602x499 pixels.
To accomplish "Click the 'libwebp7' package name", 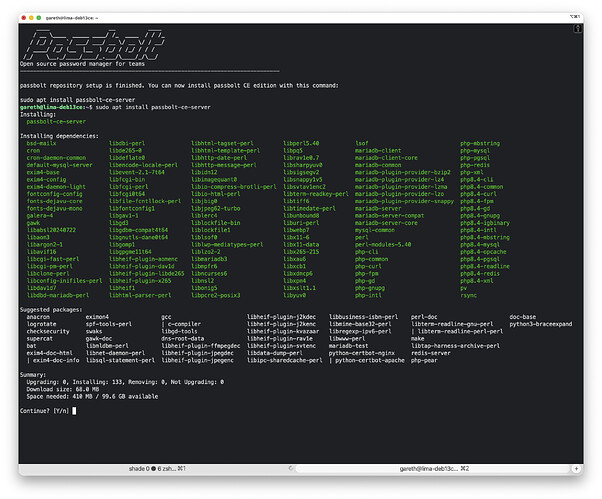I will (x=296, y=230).
